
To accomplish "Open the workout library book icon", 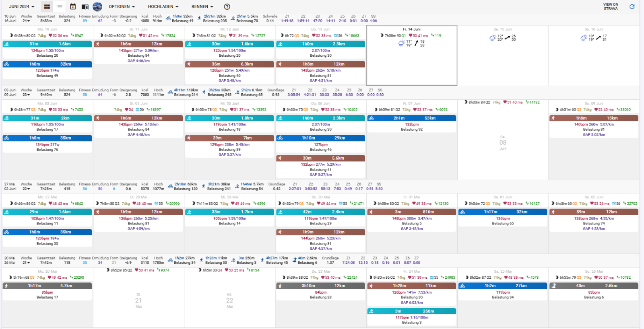I will coord(85,6).
